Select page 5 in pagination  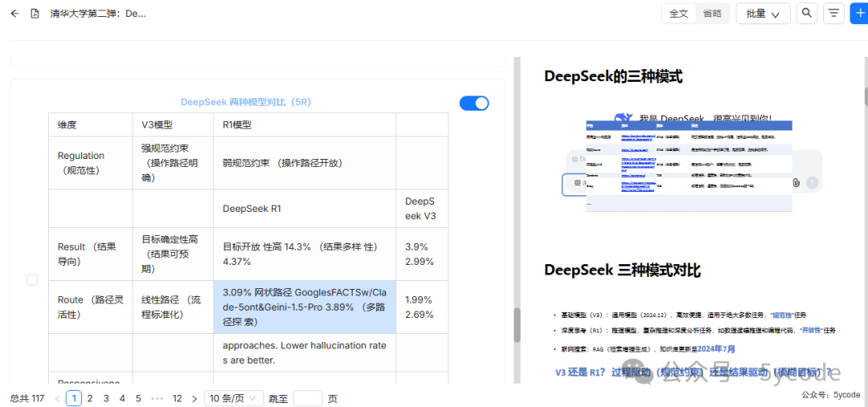138,398
